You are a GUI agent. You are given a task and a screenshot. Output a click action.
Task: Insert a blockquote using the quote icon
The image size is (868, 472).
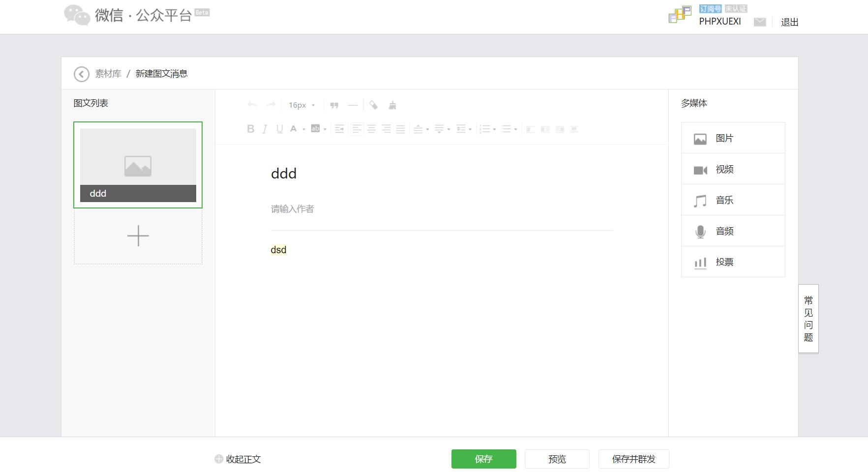[334, 105]
